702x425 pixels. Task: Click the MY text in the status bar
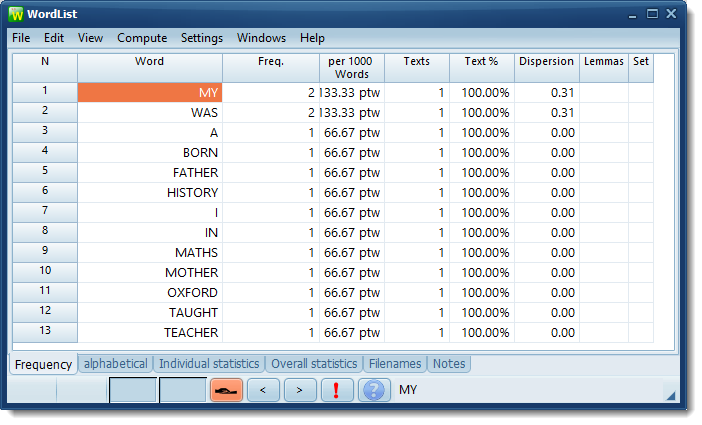click(x=408, y=390)
